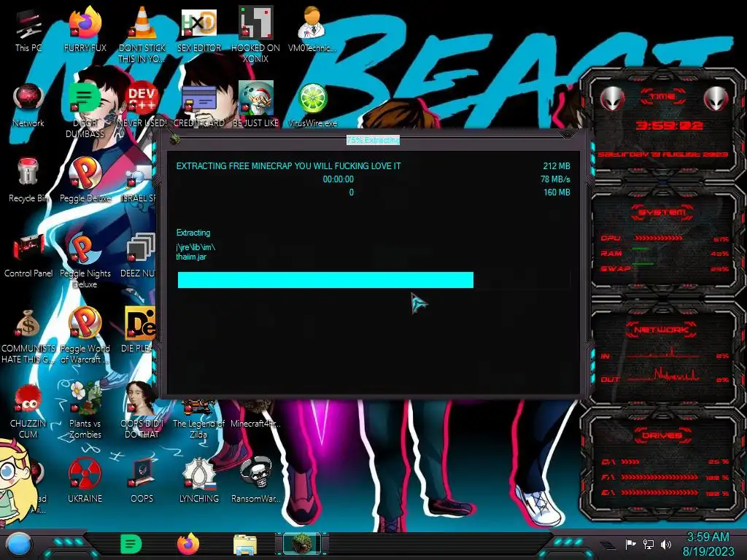Open File Explorer from the taskbar
The width and height of the screenshot is (747, 560).
245,545
